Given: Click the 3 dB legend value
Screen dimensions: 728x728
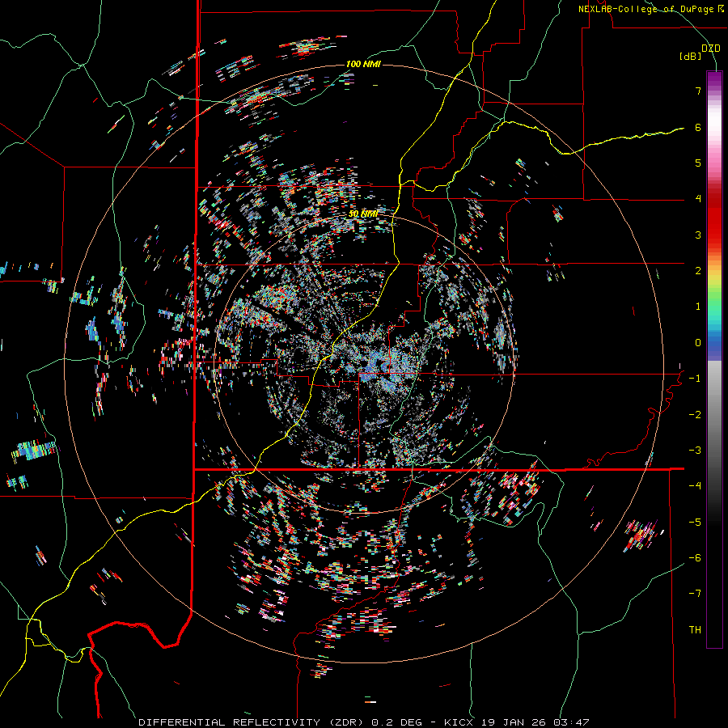Looking at the screenshot, I should [x=698, y=235].
